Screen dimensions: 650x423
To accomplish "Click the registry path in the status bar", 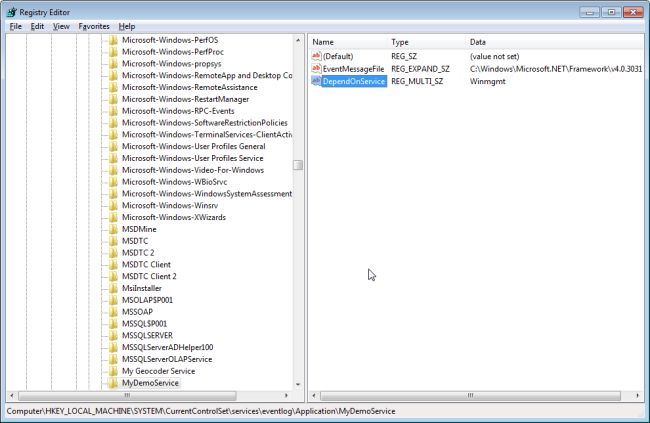I will click(201, 411).
